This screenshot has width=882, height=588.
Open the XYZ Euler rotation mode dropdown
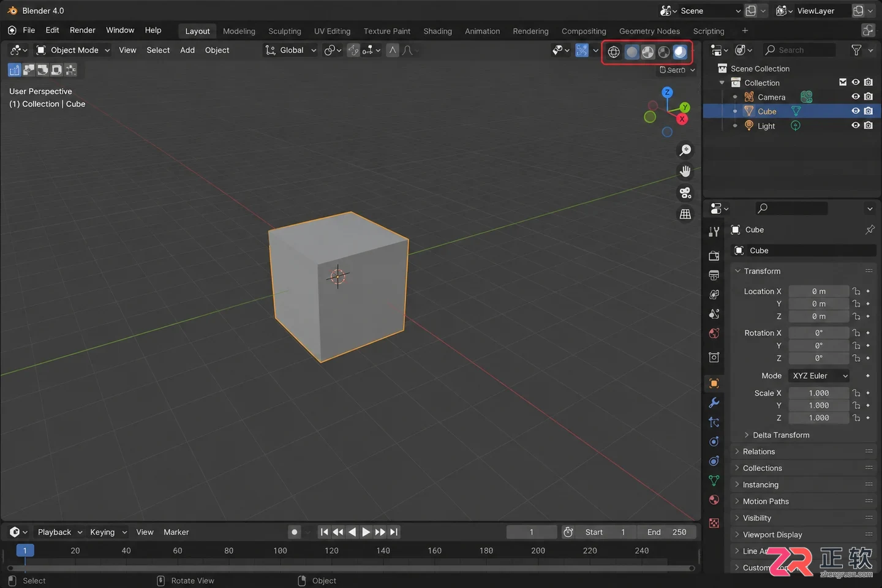[820, 376]
